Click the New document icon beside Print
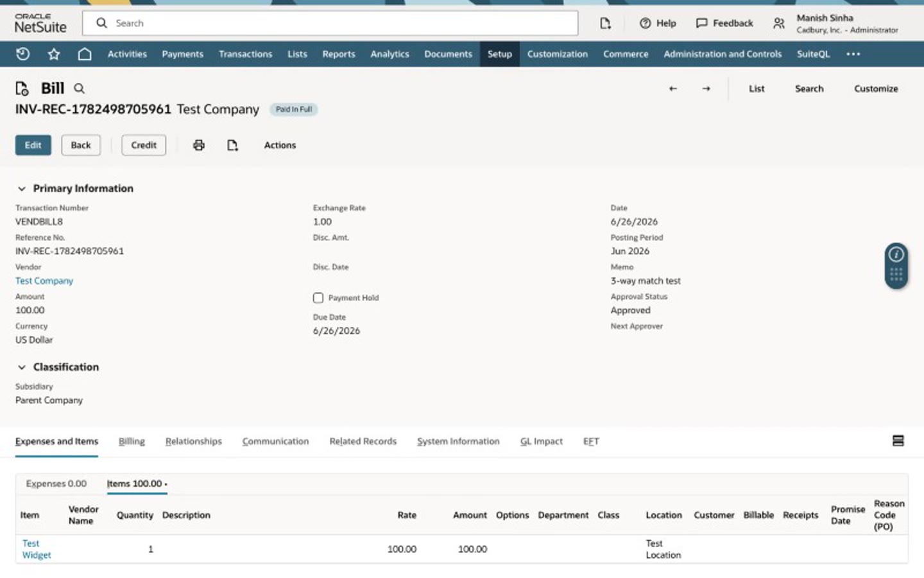The image size is (924, 578). tap(232, 145)
